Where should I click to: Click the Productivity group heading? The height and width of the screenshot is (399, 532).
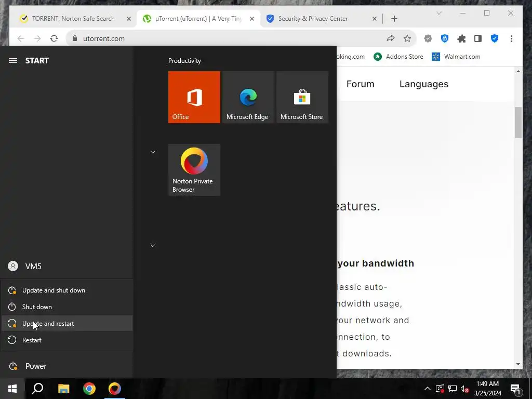[x=184, y=61]
